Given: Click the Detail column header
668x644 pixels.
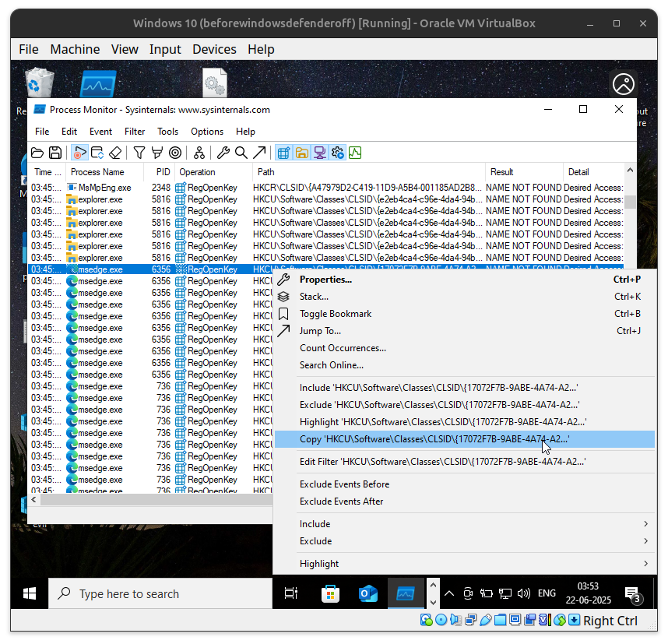Looking at the screenshot, I should (593, 172).
